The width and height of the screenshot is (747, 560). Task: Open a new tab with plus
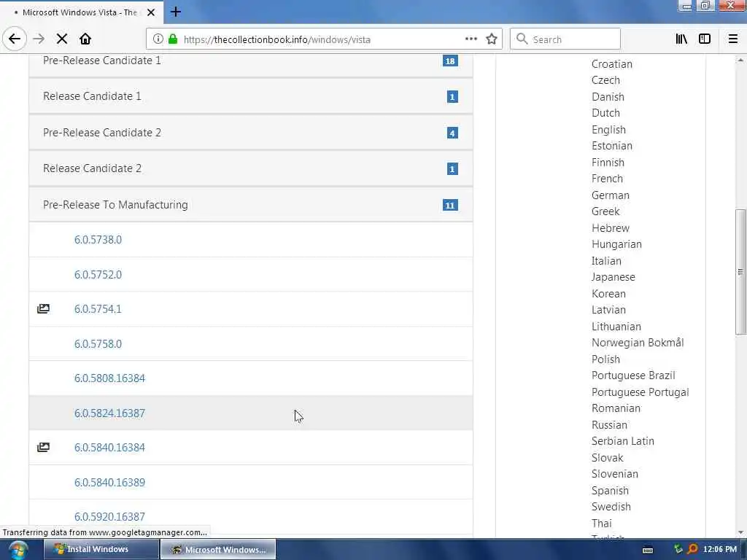point(175,12)
